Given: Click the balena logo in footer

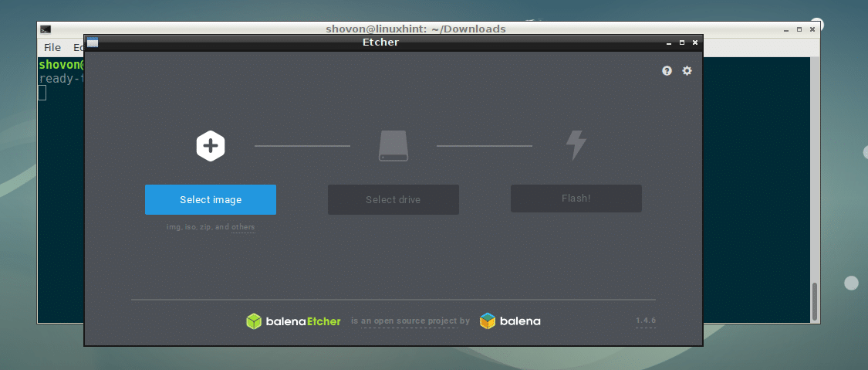Looking at the screenshot, I should (x=510, y=321).
